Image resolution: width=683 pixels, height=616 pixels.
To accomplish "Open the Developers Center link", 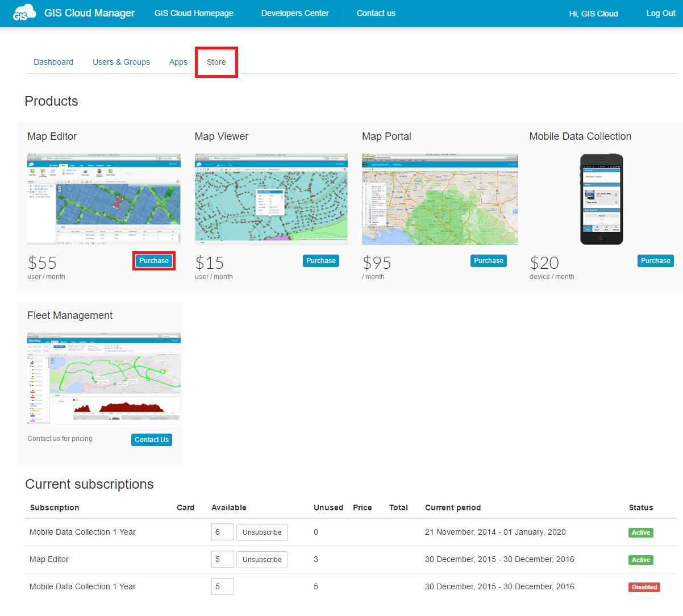I will pyautogui.click(x=295, y=13).
